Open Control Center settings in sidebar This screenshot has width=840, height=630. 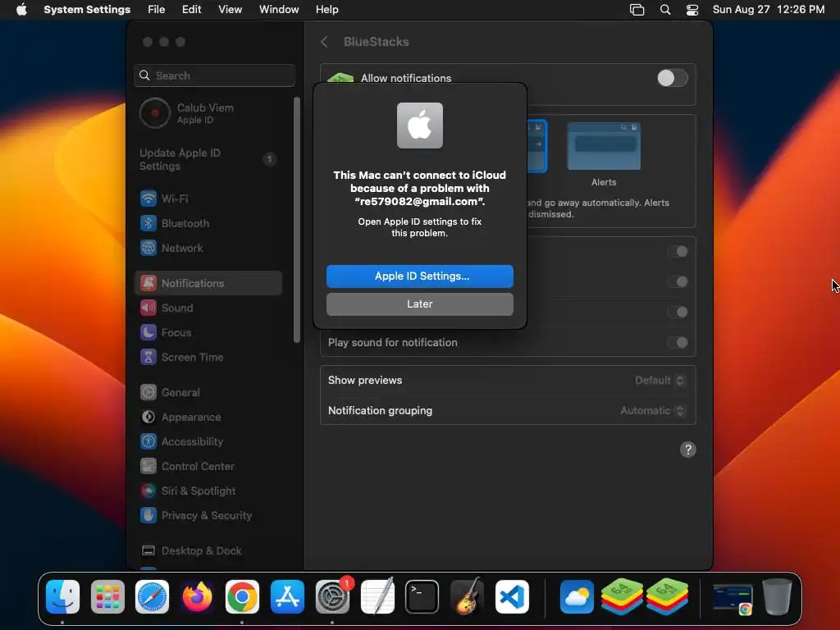click(x=208, y=467)
